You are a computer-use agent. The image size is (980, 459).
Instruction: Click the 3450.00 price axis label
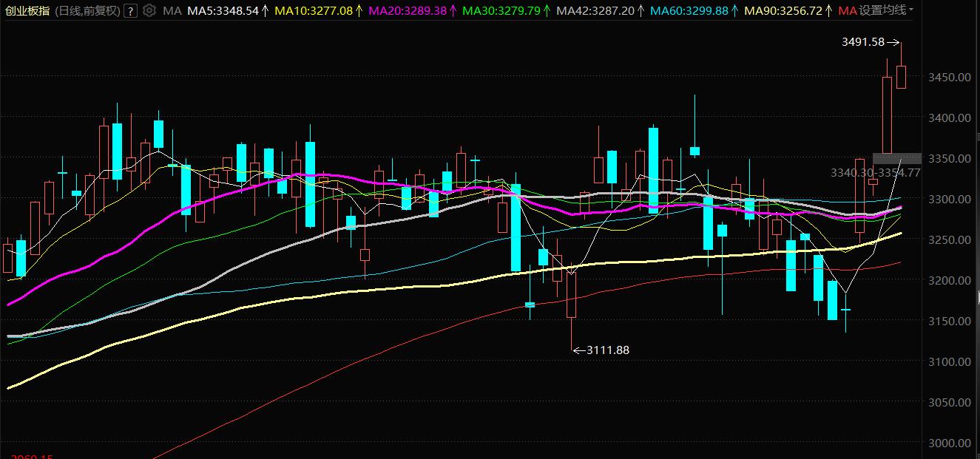(x=949, y=77)
